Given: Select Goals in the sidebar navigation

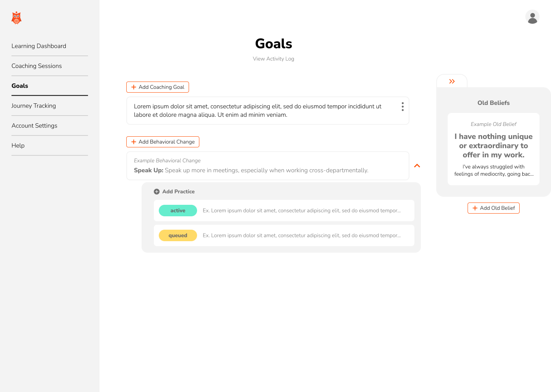Looking at the screenshot, I should click(20, 86).
